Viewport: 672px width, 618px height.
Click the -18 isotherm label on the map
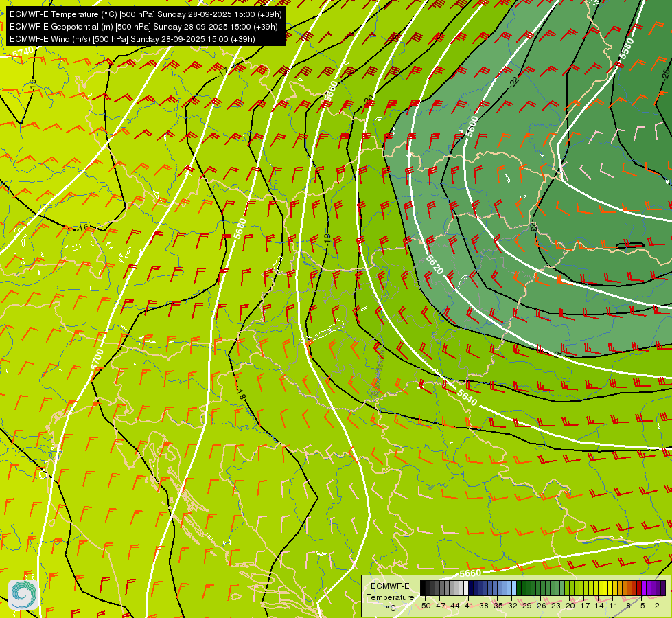241,395
